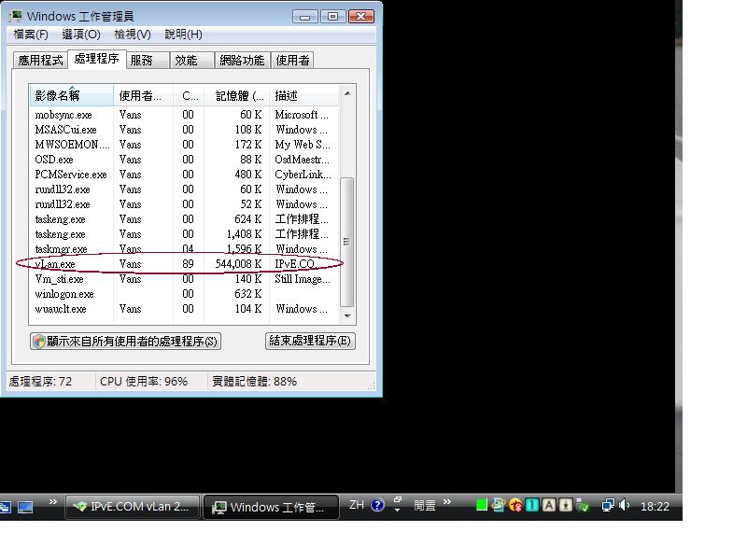Image resolution: width=747 pixels, height=560 pixels.
Task: Click the 閒置 label in language bar
Action: tap(425, 505)
